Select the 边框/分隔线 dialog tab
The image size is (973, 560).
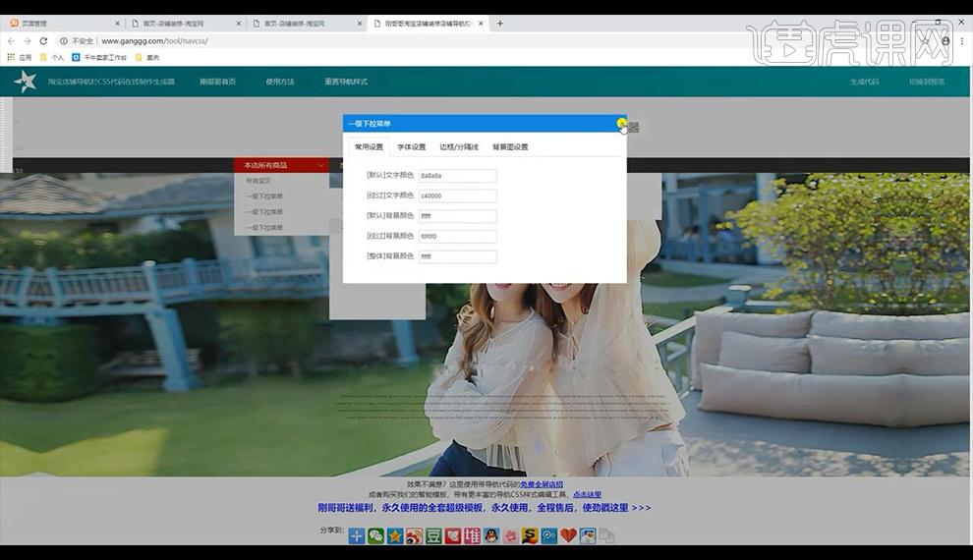(459, 147)
